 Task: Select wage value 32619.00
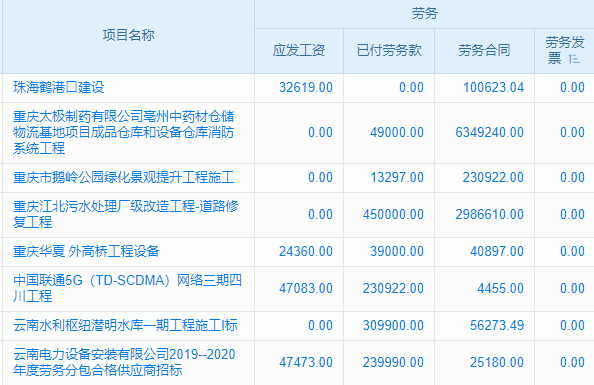[306, 88]
